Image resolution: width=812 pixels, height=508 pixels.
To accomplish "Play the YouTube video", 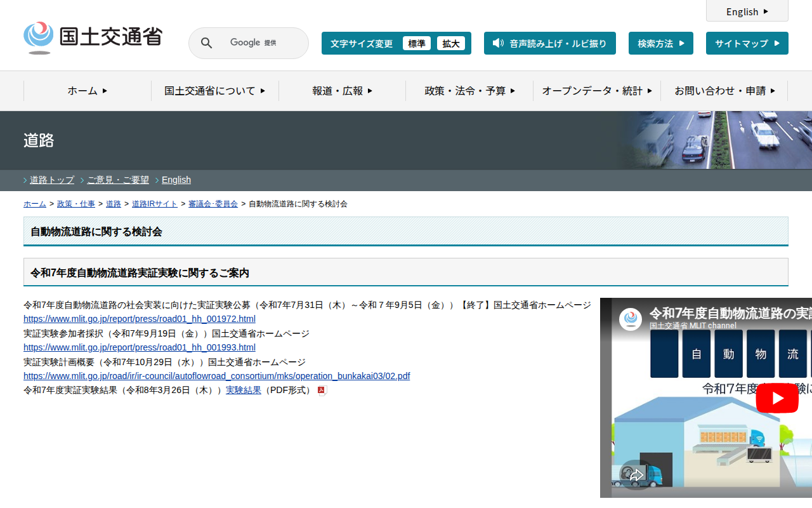I will coord(776,398).
